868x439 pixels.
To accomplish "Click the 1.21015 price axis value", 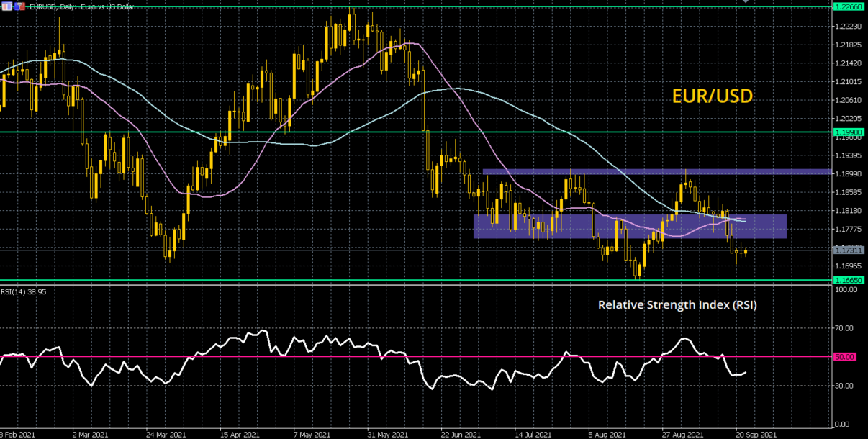I will point(848,82).
